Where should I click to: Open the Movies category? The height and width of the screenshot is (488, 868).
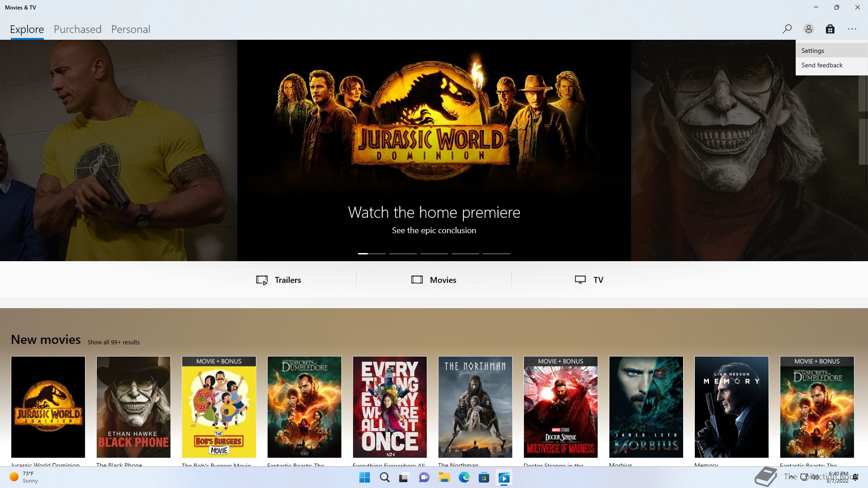[434, 280]
